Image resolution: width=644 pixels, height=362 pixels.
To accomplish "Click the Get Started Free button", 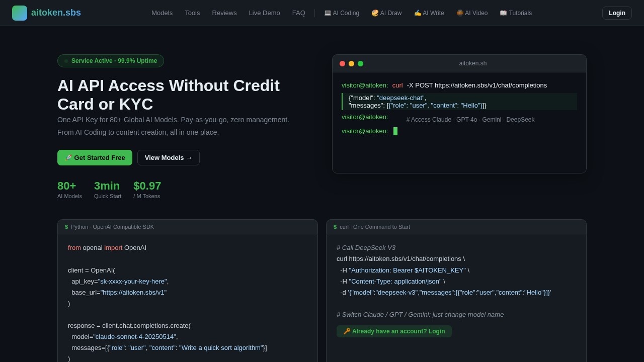I will click(95, 157).
